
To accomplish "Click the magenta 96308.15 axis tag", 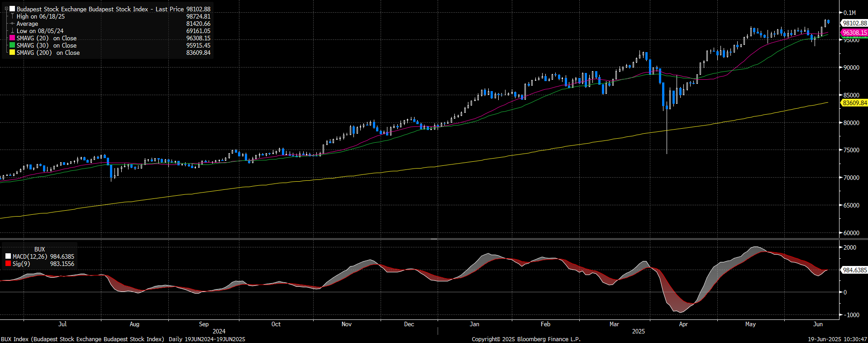I will pyautogui.click(x=854, y=33).
